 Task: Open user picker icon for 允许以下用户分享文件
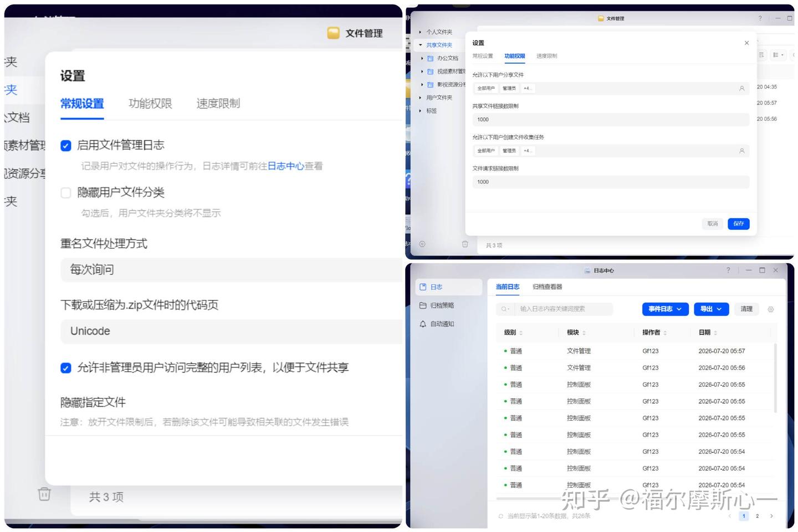[741, 88]
